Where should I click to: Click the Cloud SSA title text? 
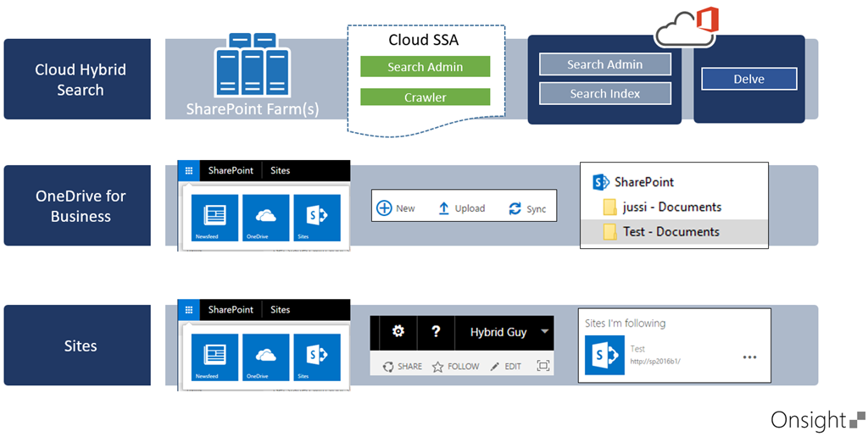point(424,40)
